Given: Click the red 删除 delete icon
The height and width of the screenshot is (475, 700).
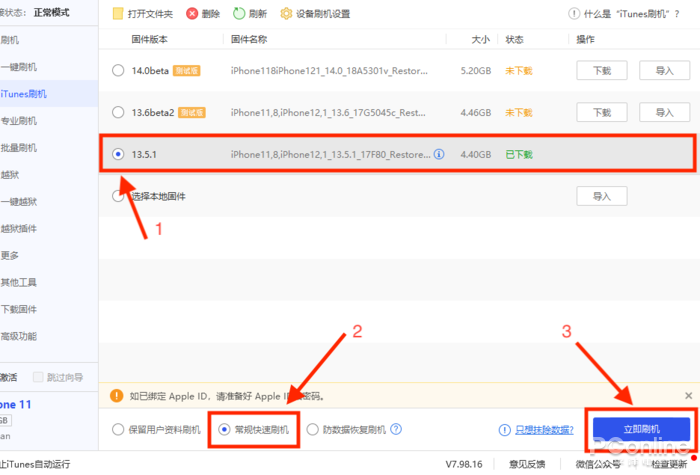Looking at the screenshot, I should [192, 14].
